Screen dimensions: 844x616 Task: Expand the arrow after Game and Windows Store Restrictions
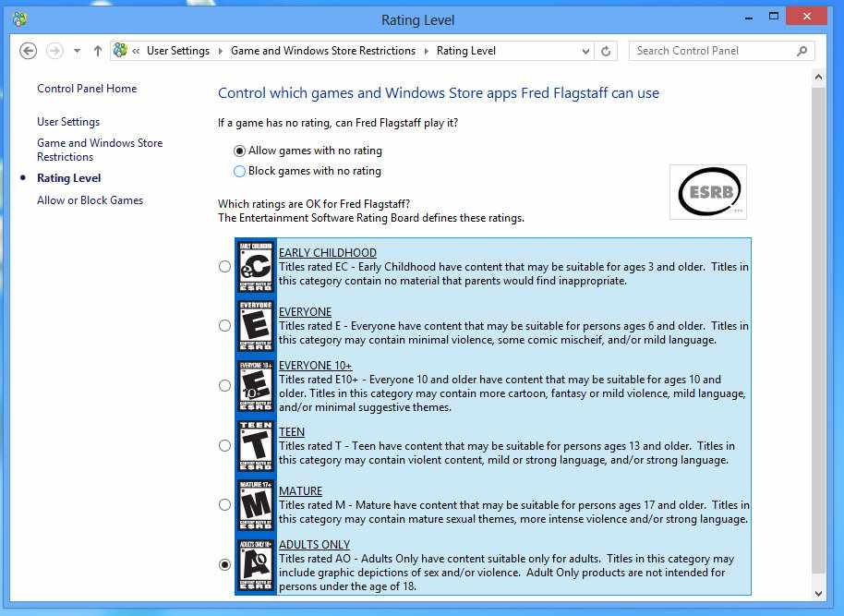coord(427,51)
